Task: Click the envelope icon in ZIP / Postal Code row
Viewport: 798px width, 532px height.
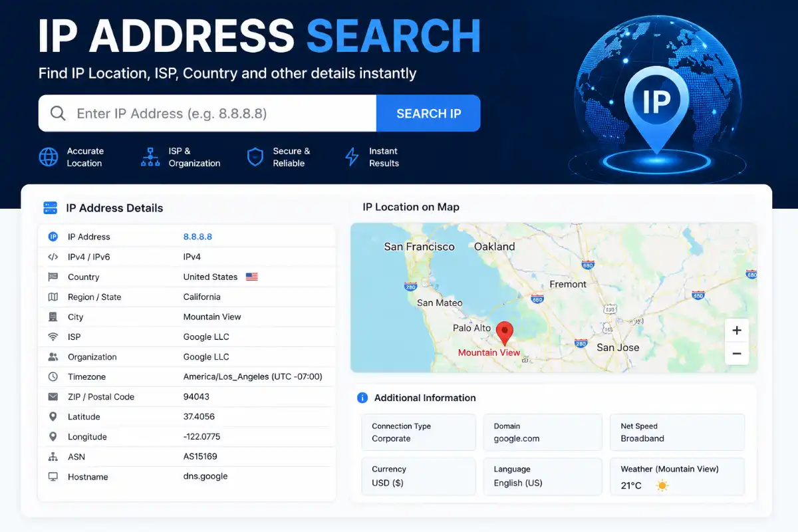Action: click(53, 396)
